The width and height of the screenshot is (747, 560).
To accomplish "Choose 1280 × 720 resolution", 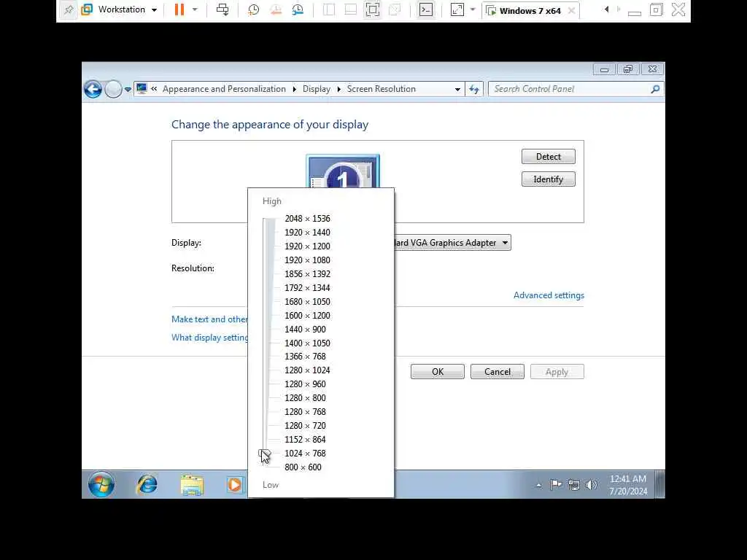I will point(305,425).
